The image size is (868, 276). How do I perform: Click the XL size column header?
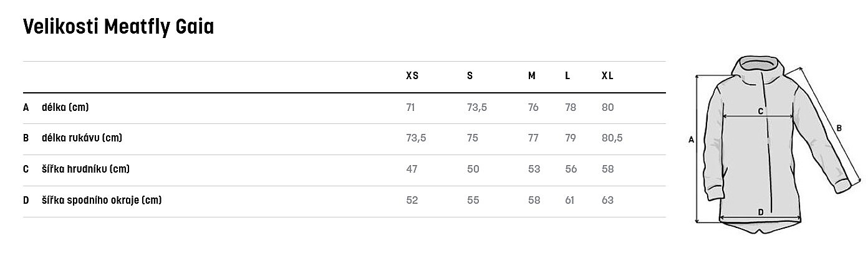coord(607,76)
